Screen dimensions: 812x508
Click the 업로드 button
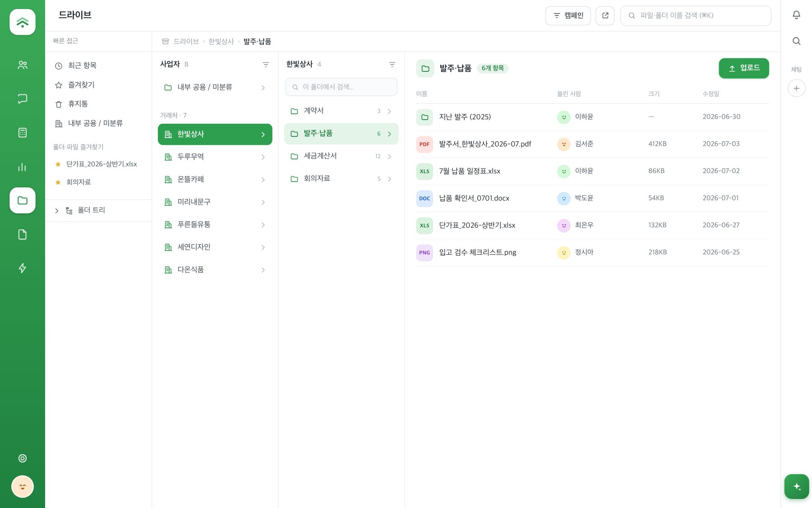point(743,68)
